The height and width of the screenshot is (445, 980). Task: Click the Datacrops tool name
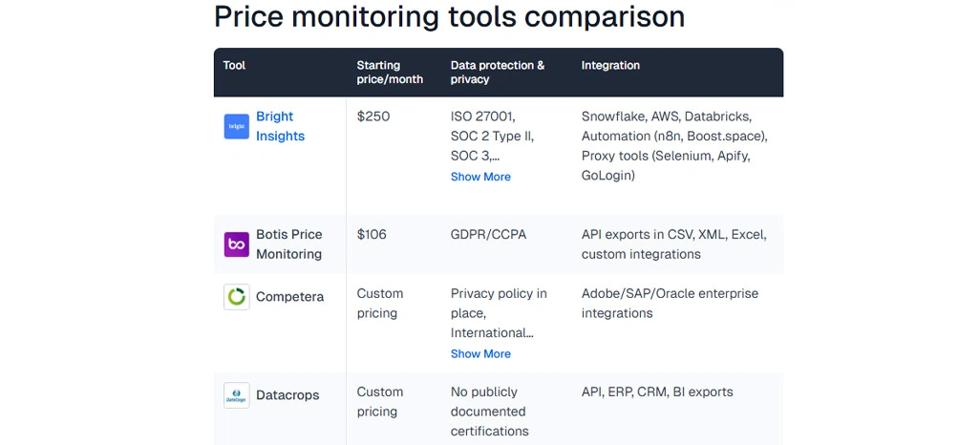288,395
